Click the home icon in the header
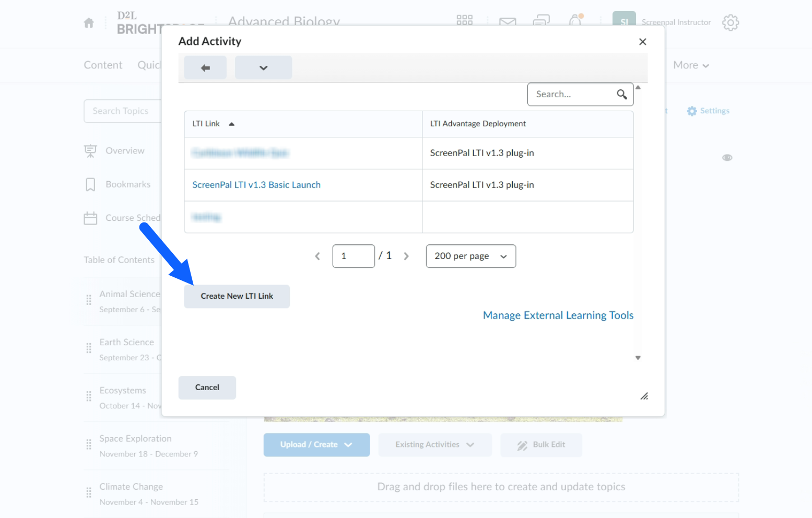 tap(89, 23)
